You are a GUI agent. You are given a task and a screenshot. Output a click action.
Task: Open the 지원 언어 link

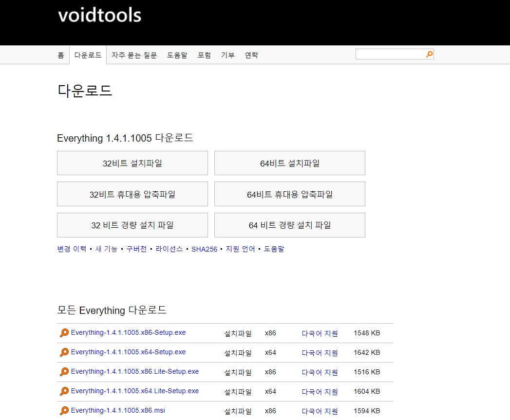click(x=240, y=249)
